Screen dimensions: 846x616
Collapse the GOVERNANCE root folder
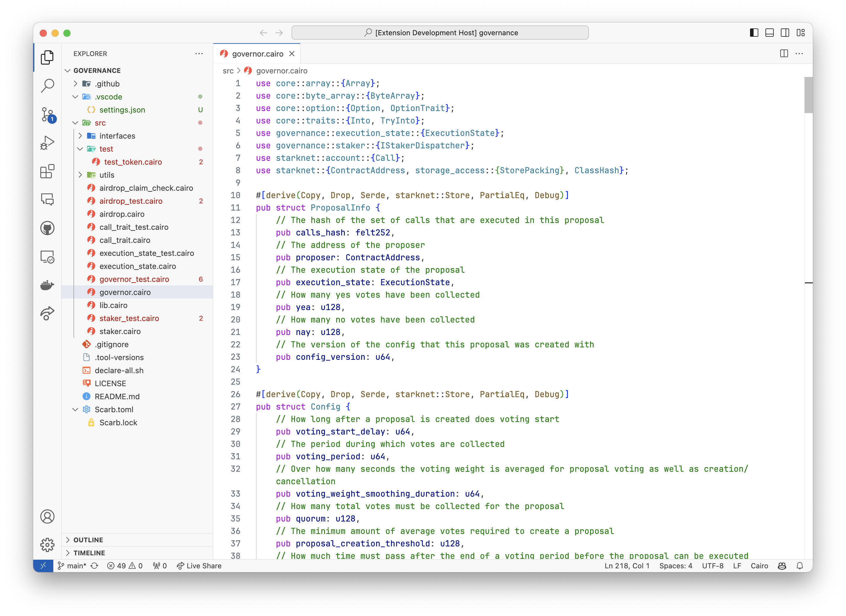point(68,70)
